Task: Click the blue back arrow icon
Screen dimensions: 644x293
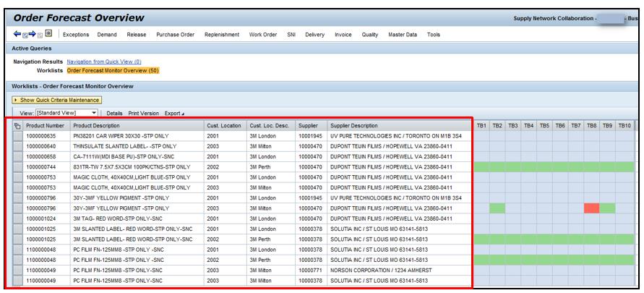Action: (17, 34)
